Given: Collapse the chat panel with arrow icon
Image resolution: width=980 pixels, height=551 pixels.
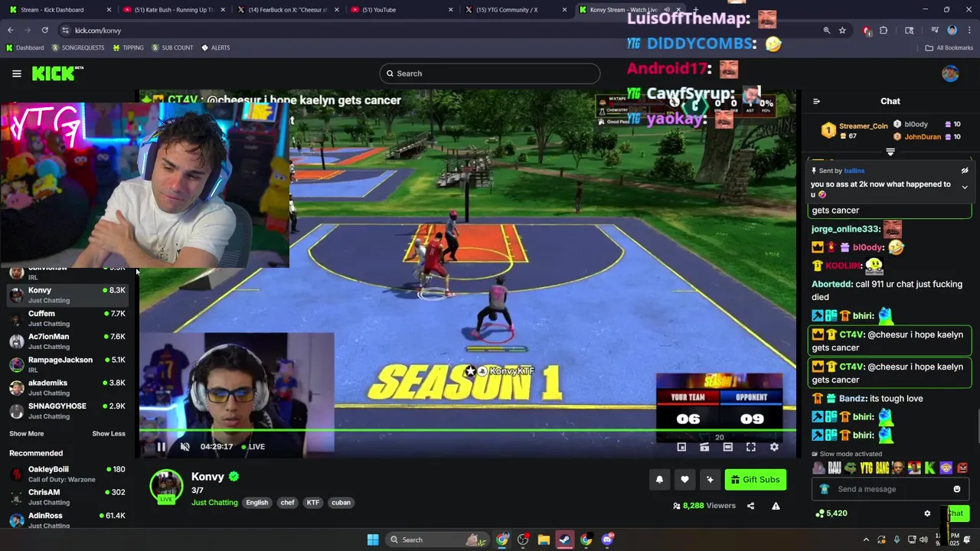Looking at the screenshot, I should (816, 101).
